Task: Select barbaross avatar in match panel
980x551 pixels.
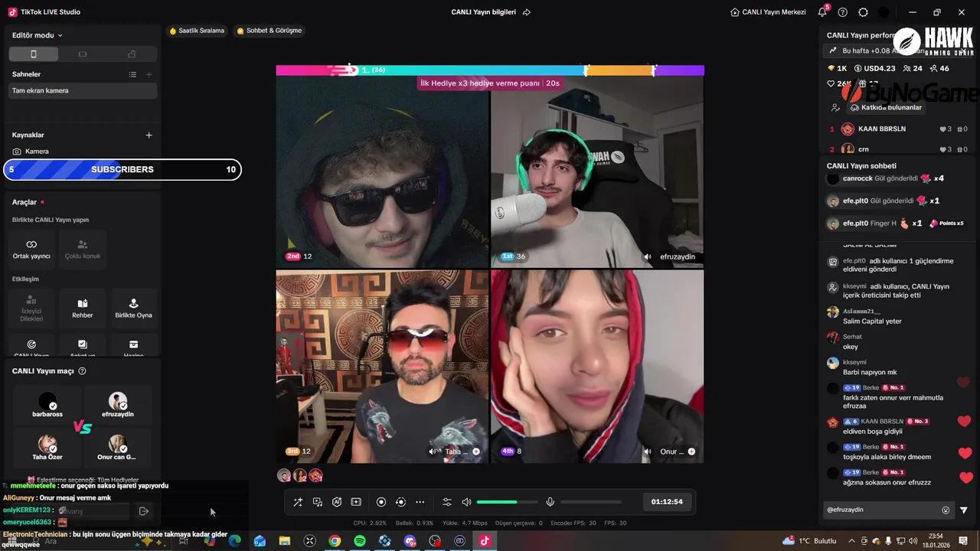Action: point(47,401)
